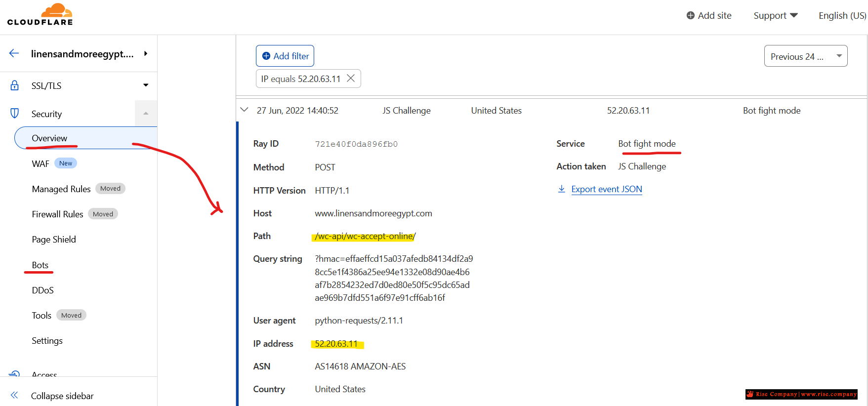Click the Add filter button
This screenshot has width=868, height=406.
[285, 56]
